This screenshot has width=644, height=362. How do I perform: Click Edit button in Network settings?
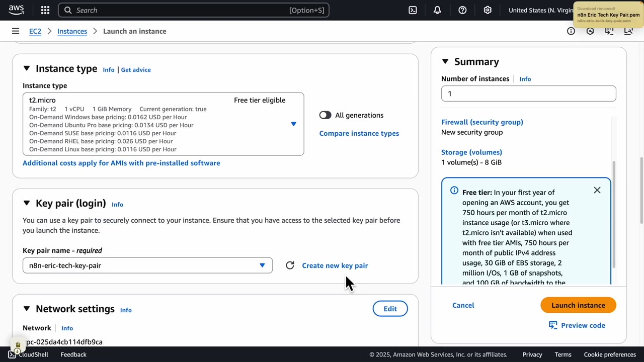click(x=390, y=309)
